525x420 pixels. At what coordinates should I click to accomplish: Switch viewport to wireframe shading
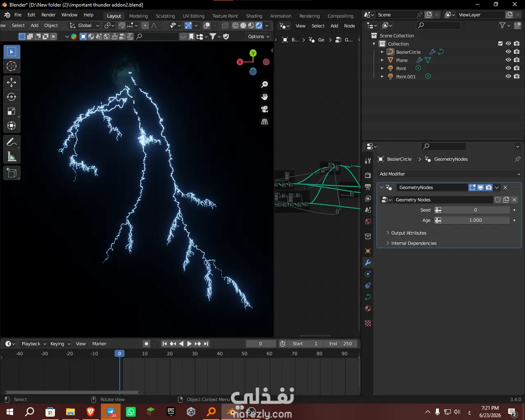235,25
